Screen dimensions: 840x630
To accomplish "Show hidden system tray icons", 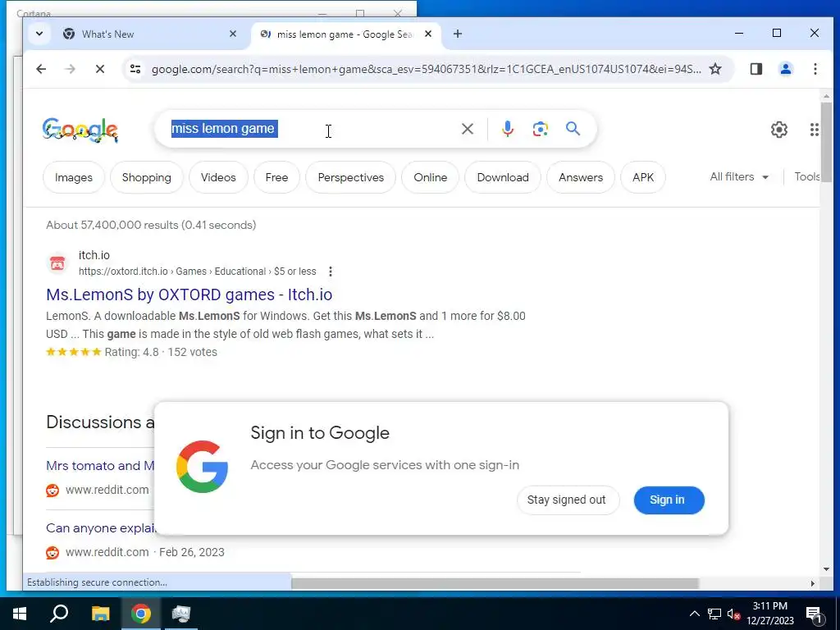I will 694,614.
